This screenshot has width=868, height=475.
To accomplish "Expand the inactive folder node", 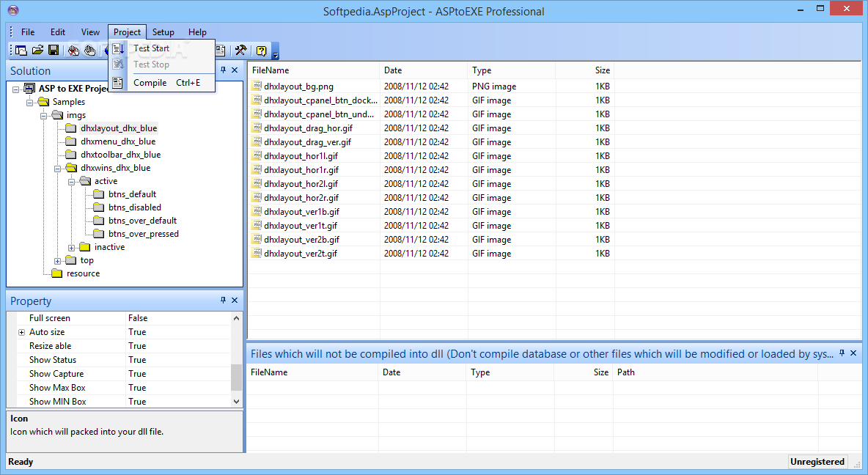I will [x=71, y=248].
